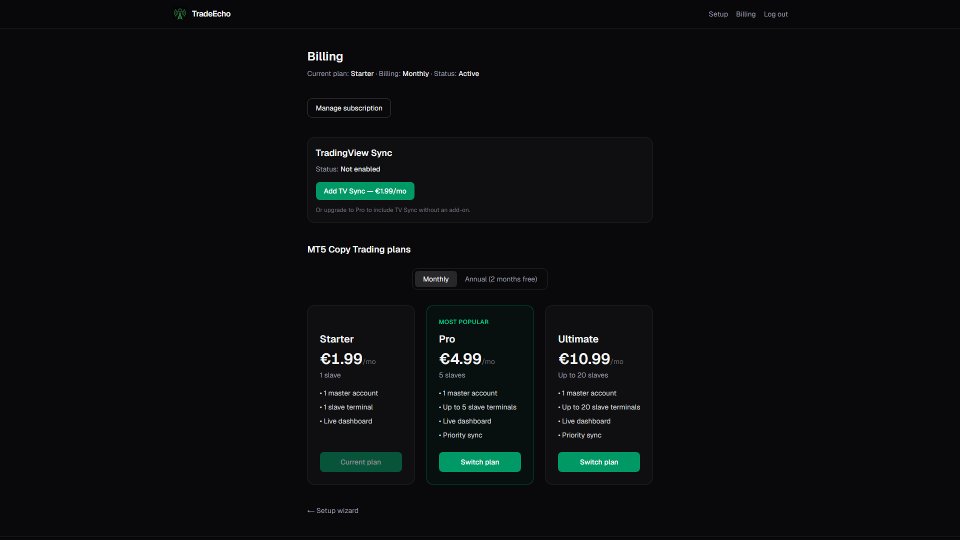Image resolution: width=960 pixels, height=540 pixels.
Task: Open the Setup menu item
Action: click(x=718, y=14)
